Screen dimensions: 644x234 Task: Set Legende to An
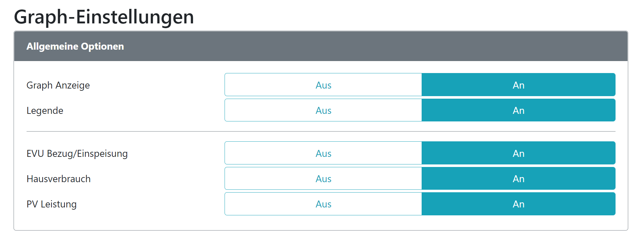[518, 110]
